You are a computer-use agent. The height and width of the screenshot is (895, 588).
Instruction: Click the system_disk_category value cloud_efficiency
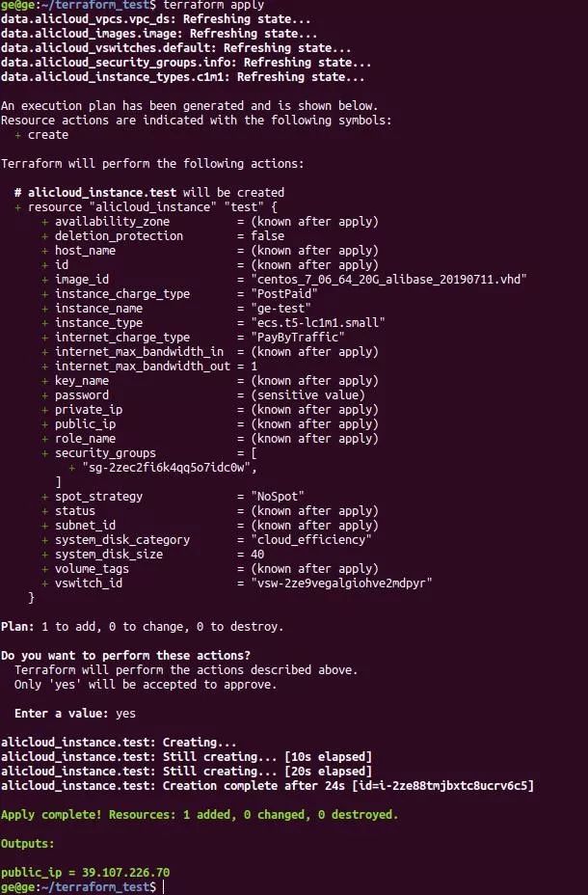click(x=311, y=539)
